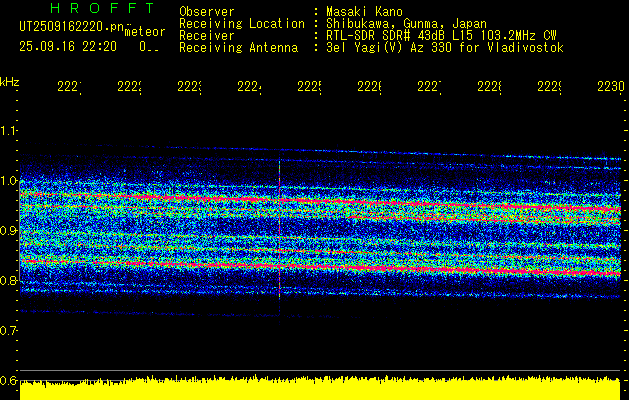
Task: Click the 1.0 kHz frequency axis label
Action: (9, 181)
